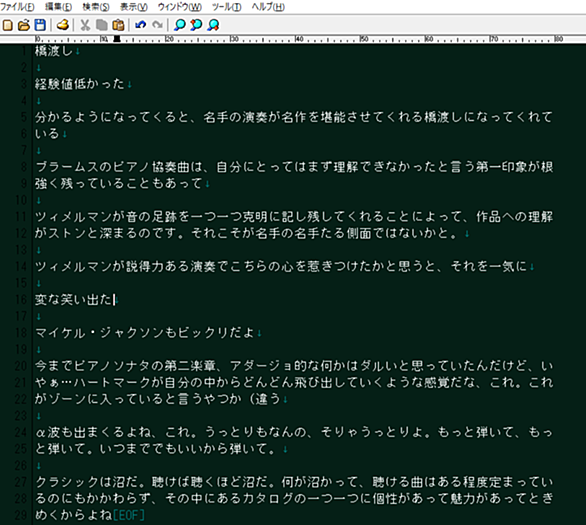Screen dimensions: 586x525
Task: Open the ツール(T) menu
Action: click(226, 7)
